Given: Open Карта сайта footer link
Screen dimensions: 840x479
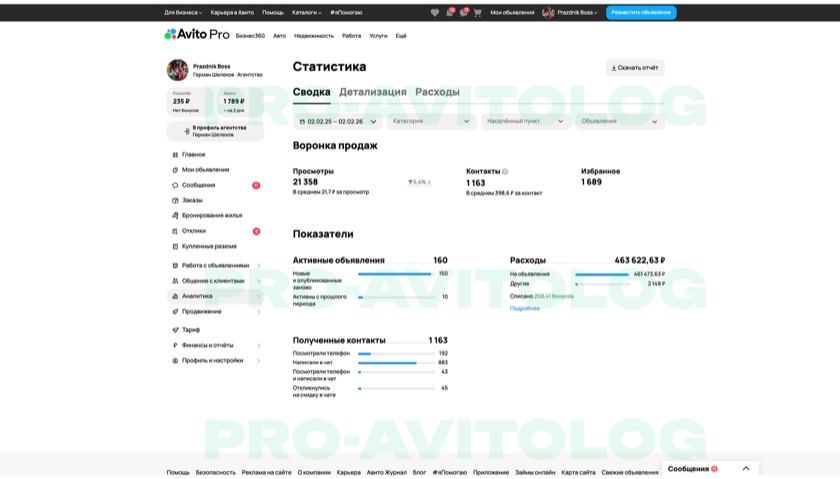Looking at the screenshot, I should coord(578,473).
